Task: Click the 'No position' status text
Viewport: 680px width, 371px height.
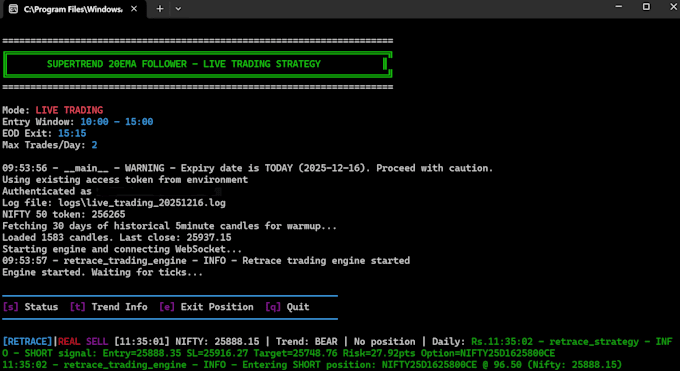Action: pos(384,341)
